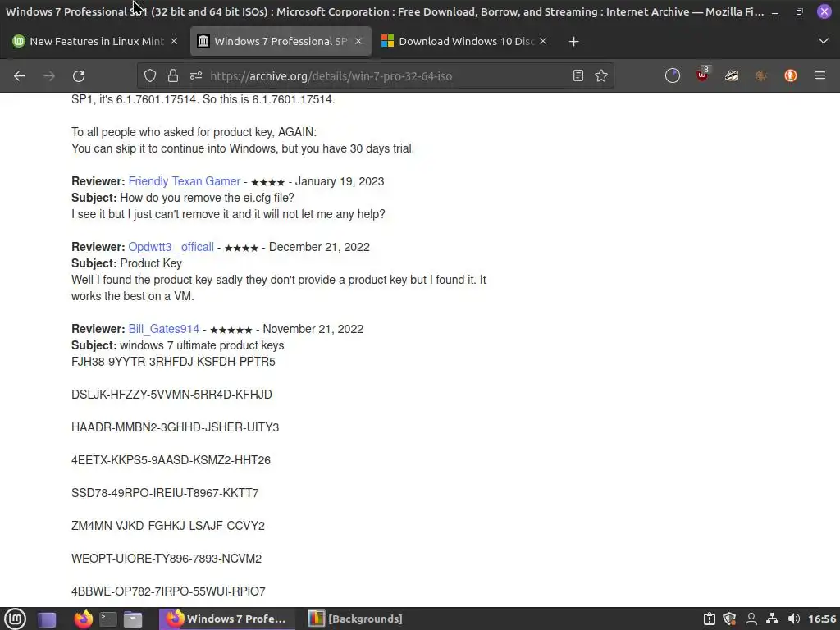Click the greyed-out forward navigation arrow
Image resolution: width=840 pixels, height=630 pixels.
point(49,76)
